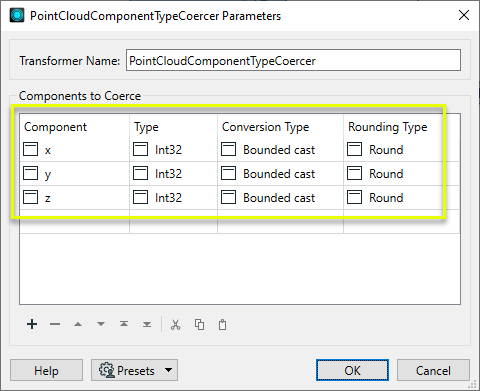Move row up one position arrow
Image resolution: width=480 pixels, height=391 pixels.
tap(78, 324)
